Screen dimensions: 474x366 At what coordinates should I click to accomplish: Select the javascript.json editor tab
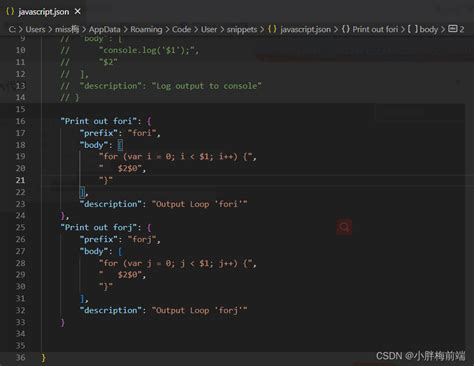[44, 12]
